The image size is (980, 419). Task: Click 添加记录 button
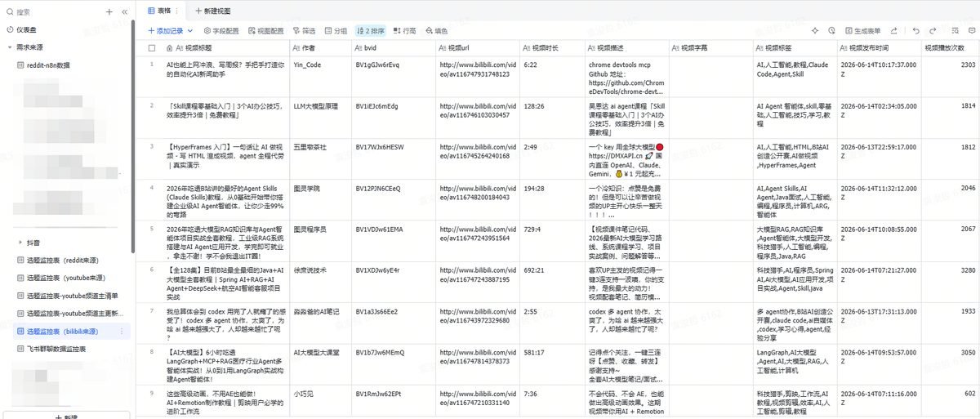[164, 30]
